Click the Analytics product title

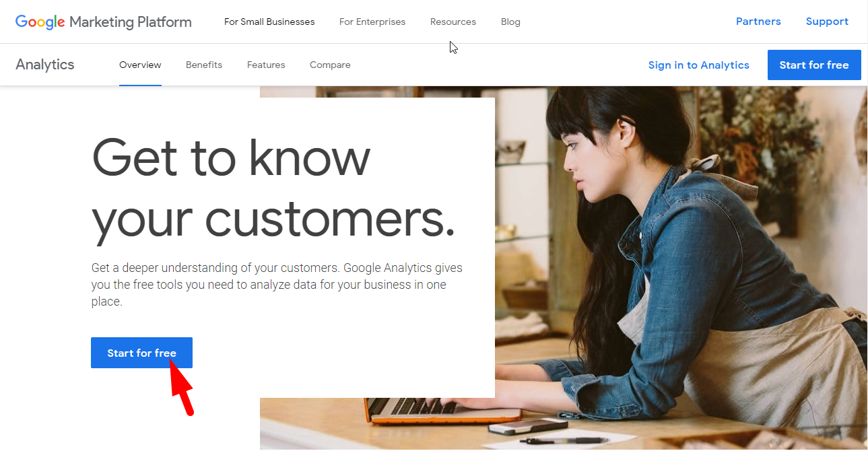[x=45, y=65]
